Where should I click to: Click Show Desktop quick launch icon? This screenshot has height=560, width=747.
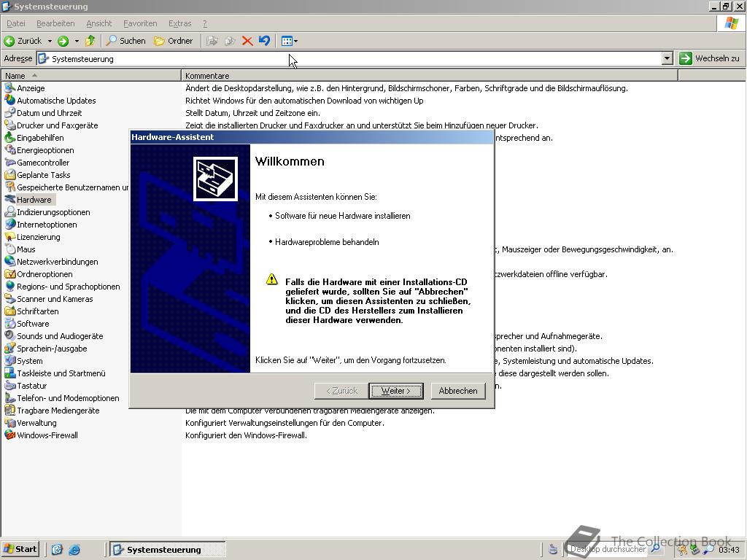click(57, 550)
